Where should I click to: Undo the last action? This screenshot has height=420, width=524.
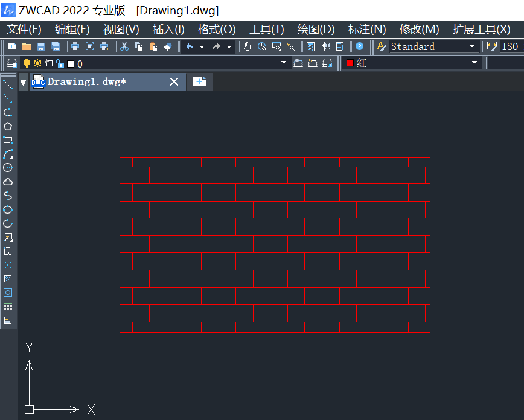[190, 46]
